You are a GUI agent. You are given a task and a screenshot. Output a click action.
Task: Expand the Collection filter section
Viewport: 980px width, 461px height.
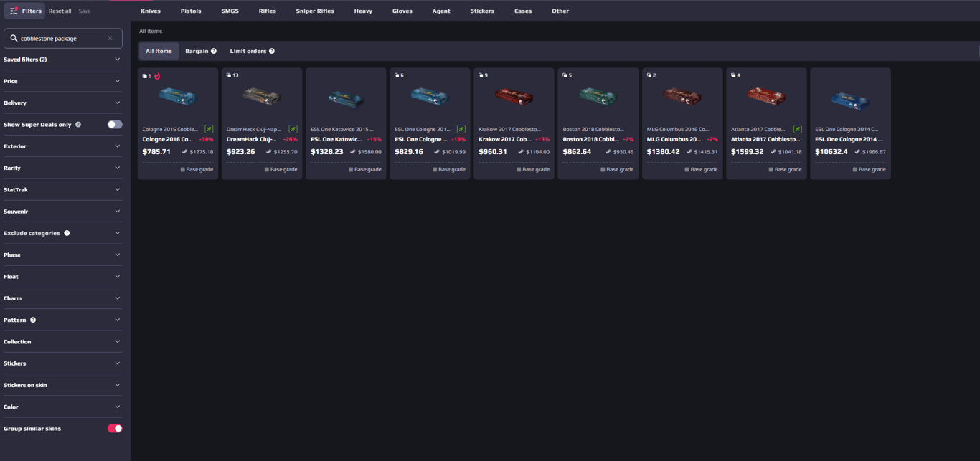[62, 341]
